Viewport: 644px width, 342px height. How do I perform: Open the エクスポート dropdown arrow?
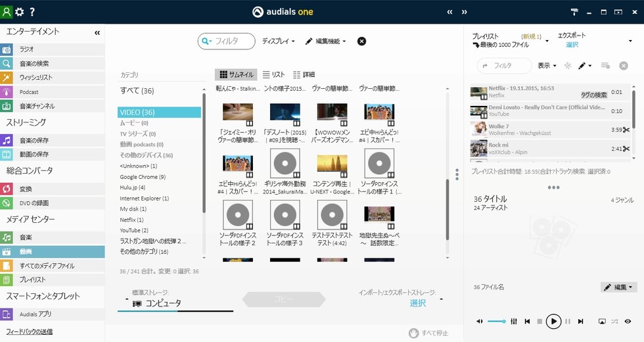(x=630, y=41)
